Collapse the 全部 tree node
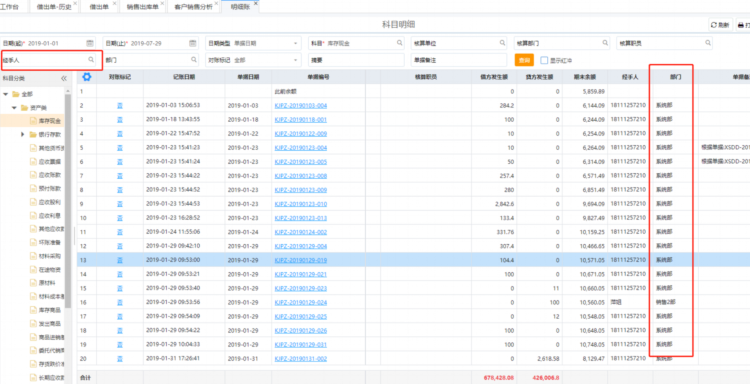Viewport: 750px width, 384px height. pyautogui.click(x=6, y=94)
